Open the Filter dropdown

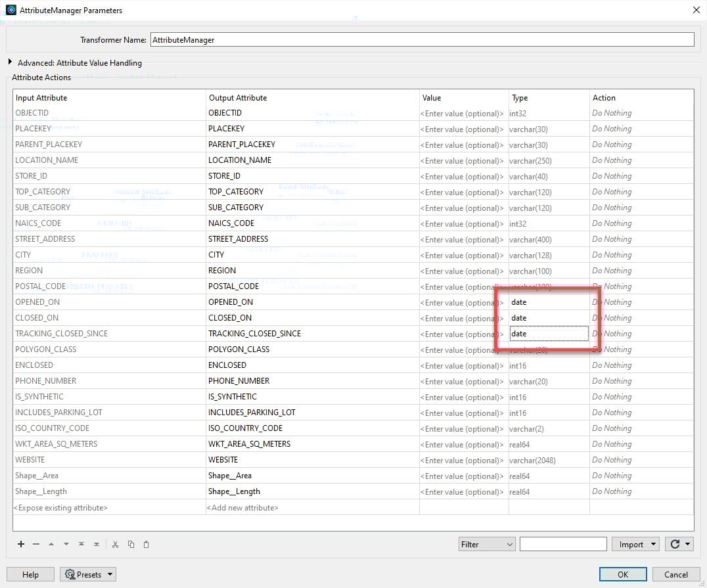tap(486, 544)
